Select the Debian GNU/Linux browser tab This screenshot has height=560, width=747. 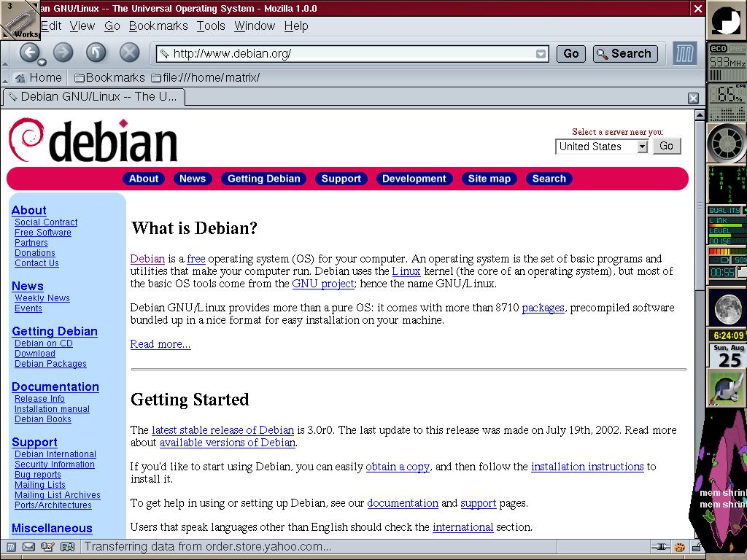click(93, 96)
